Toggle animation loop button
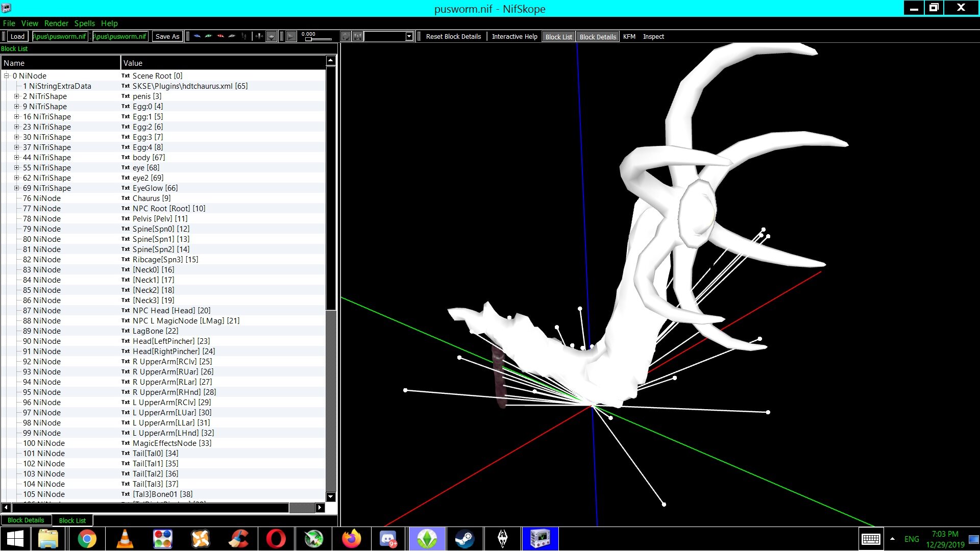The image size is (980, 551). point(346,36)
